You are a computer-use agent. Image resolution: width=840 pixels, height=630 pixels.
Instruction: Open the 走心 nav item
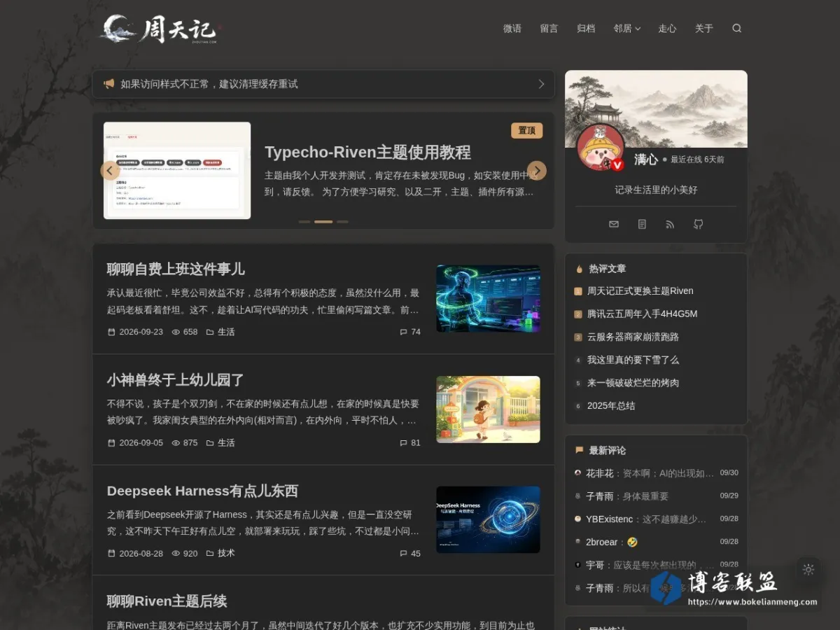667,29
